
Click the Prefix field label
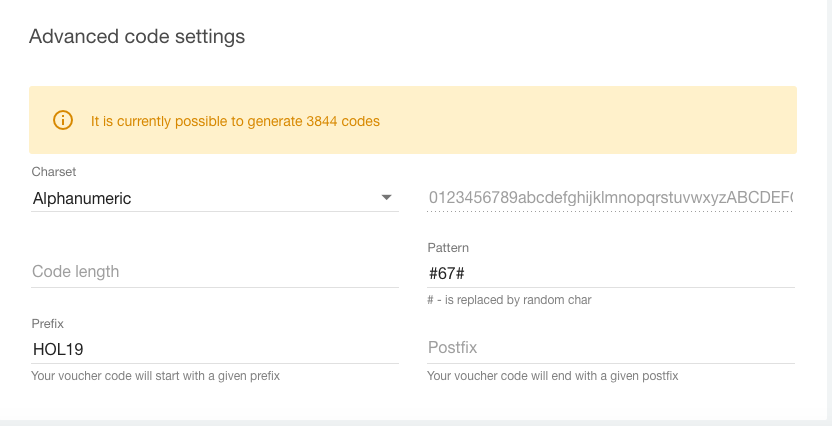[x=49, y=323]
